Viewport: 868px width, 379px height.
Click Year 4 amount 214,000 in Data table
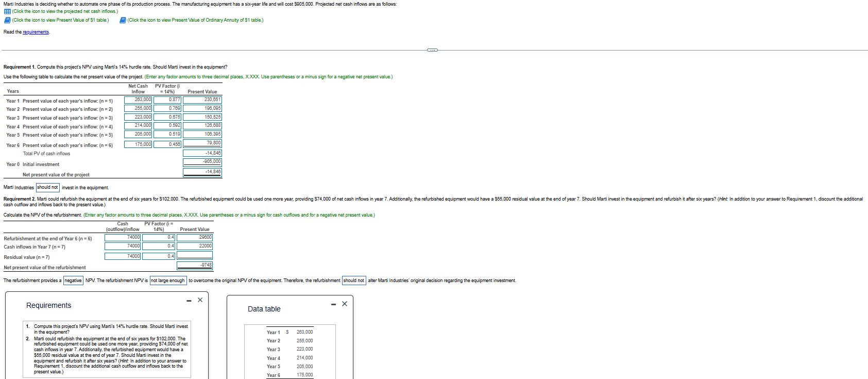304,358
